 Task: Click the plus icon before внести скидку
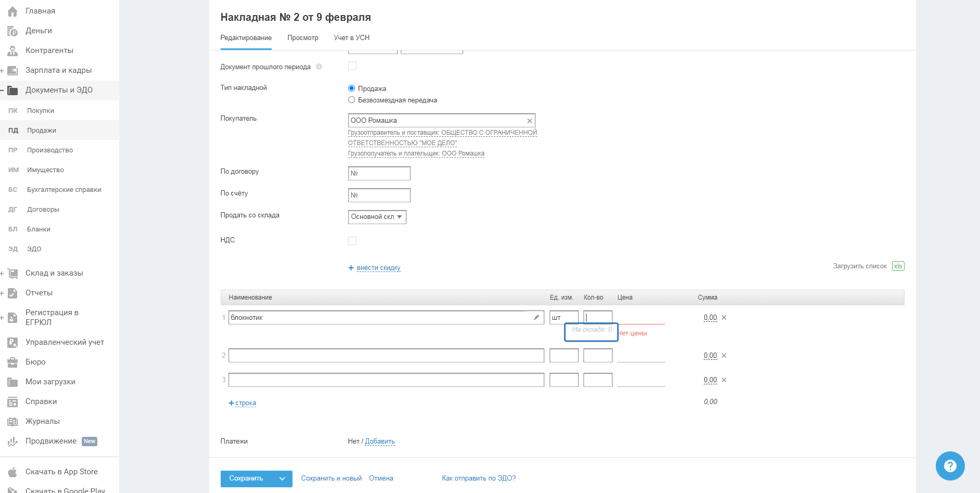(351, 268)
